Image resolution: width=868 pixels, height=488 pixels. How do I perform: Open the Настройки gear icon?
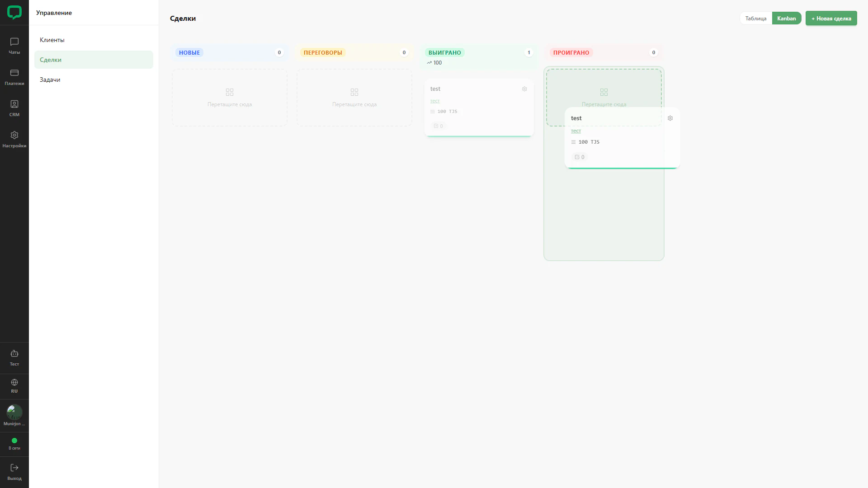14,135
